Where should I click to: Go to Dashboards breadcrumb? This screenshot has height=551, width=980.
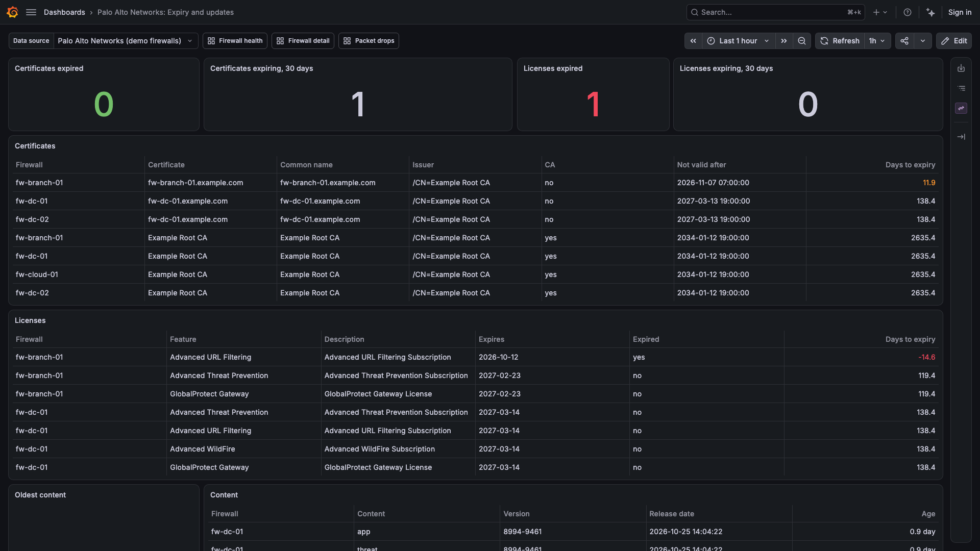click(x=64, y=12)
